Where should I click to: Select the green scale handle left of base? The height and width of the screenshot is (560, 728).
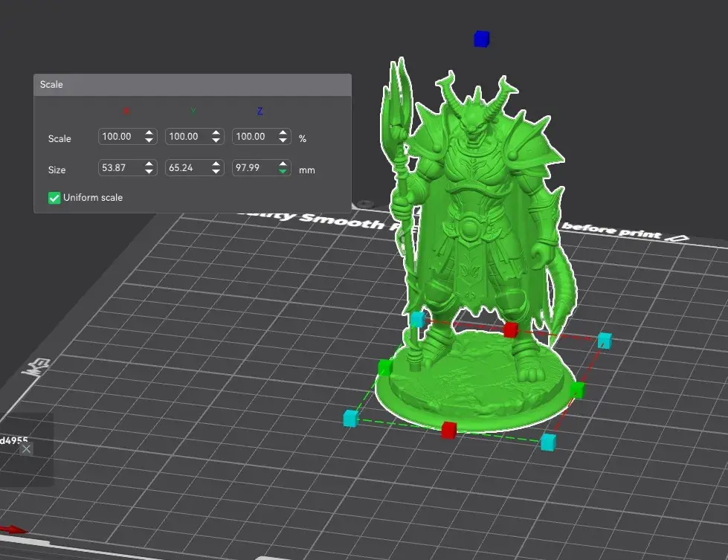385,367
